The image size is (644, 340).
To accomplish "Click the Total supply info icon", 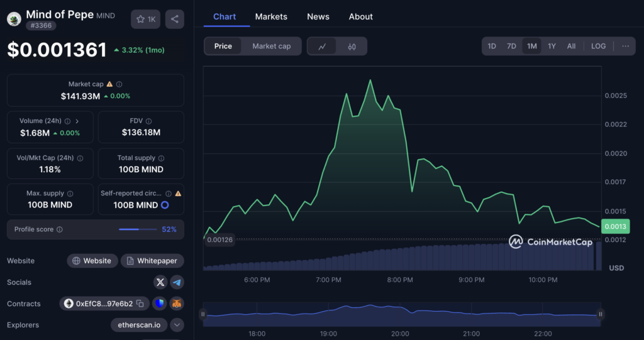I will [162, 158].
